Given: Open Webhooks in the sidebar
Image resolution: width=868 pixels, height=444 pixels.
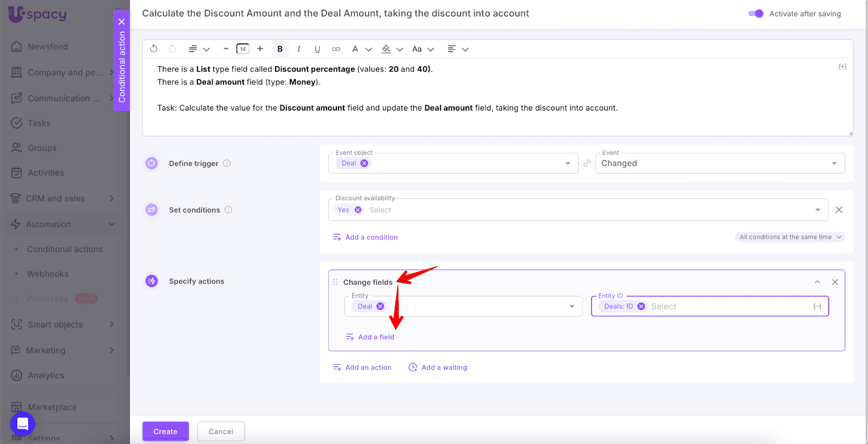Looking at the screenshot, I should click(48, 274).
